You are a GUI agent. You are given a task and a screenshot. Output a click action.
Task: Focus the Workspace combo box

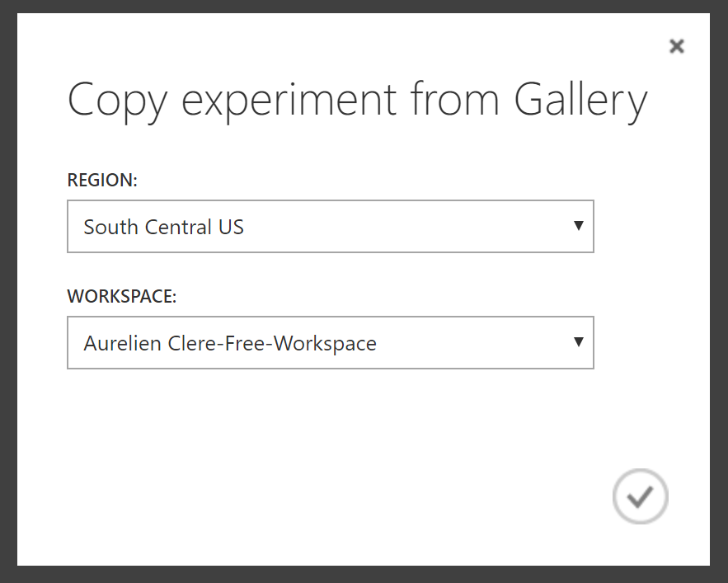tap(331, 343)
